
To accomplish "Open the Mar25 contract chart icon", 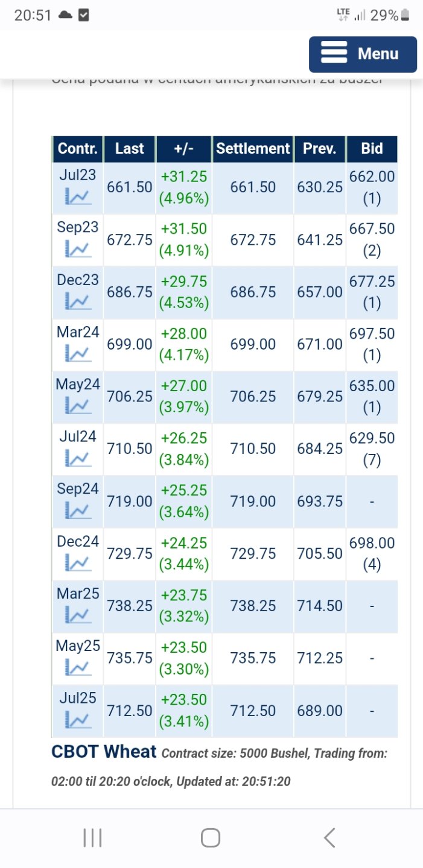I will pyautogui.click(x=78, y=615).
